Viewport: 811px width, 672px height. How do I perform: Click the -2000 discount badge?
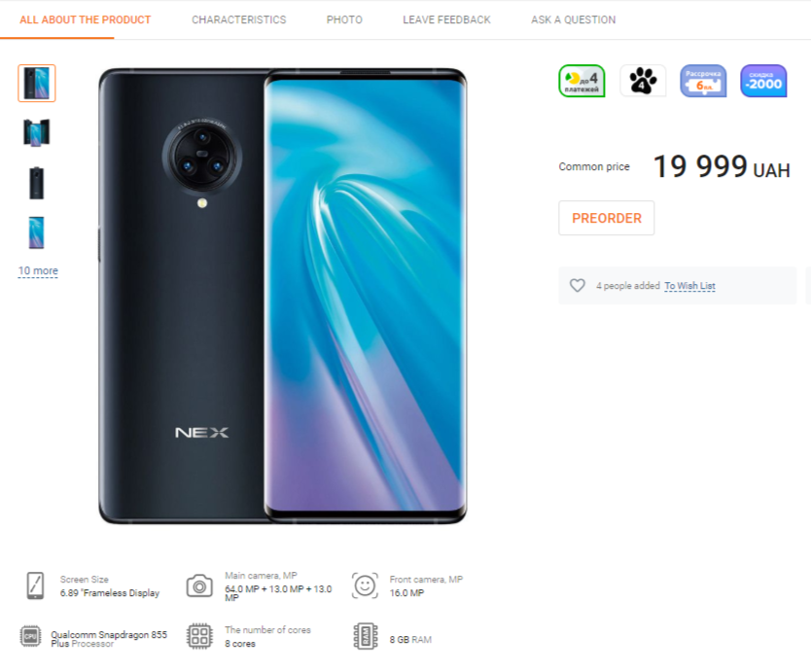764,82
